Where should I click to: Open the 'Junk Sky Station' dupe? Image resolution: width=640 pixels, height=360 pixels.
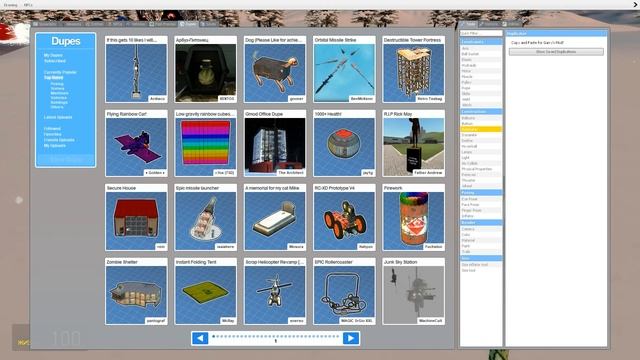point(413,291)
